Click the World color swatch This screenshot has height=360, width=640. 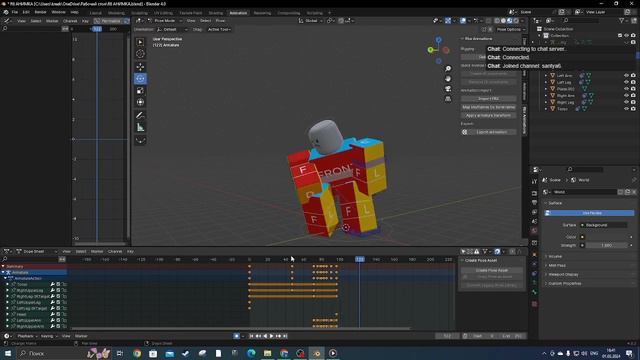(x=607, y=237)
